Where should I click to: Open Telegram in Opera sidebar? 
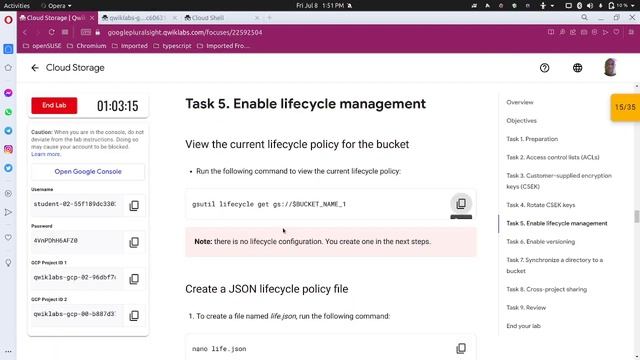[8, 131]
